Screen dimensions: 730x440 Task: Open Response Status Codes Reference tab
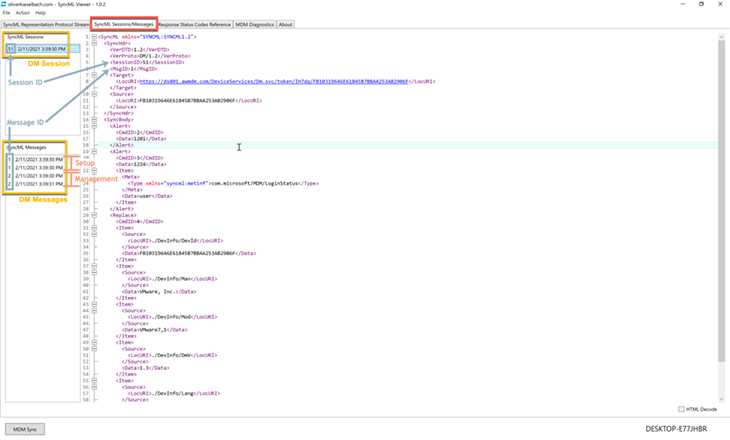[x=195, y=24]
